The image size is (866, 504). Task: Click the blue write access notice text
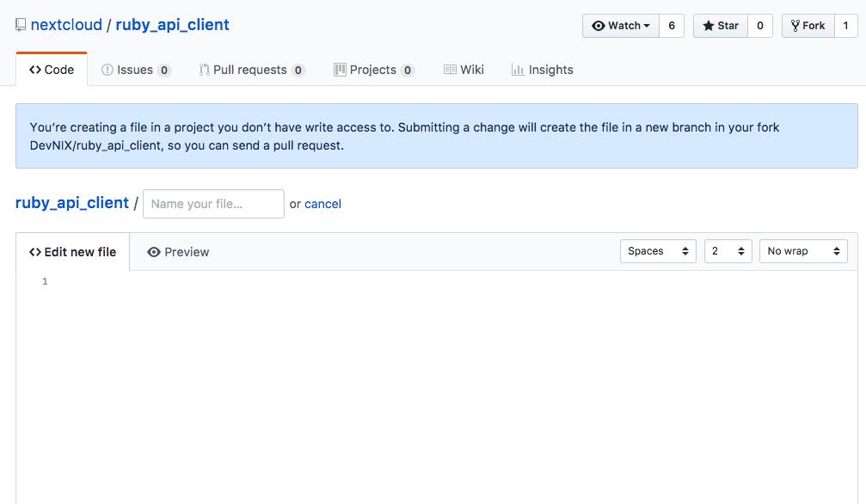pyautogui.click(x=404, y=137)
